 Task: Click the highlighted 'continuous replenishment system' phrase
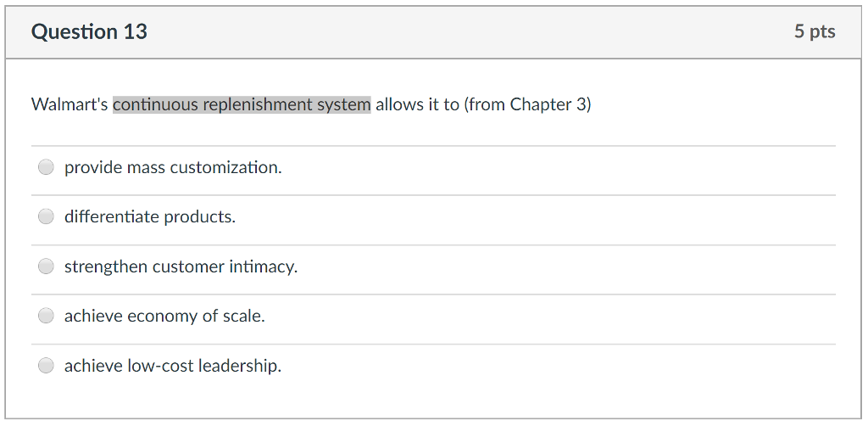(242, 104)
